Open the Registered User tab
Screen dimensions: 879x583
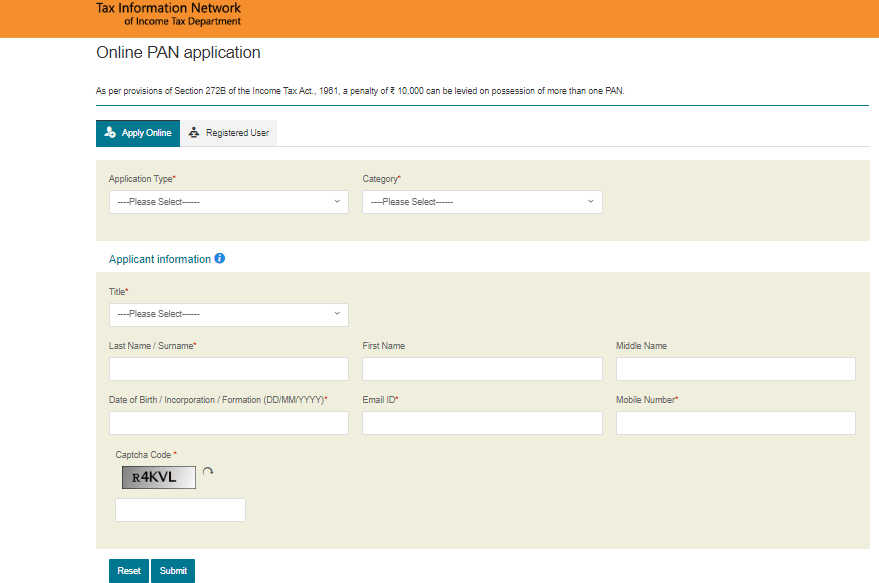(228, 133)
